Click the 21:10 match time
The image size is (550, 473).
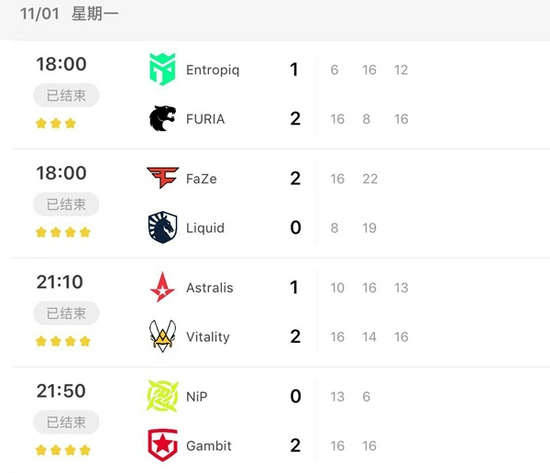click(x=60, y=282)
